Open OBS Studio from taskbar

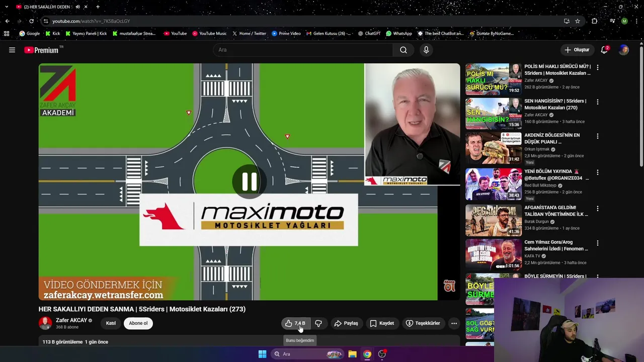(382, 354)
